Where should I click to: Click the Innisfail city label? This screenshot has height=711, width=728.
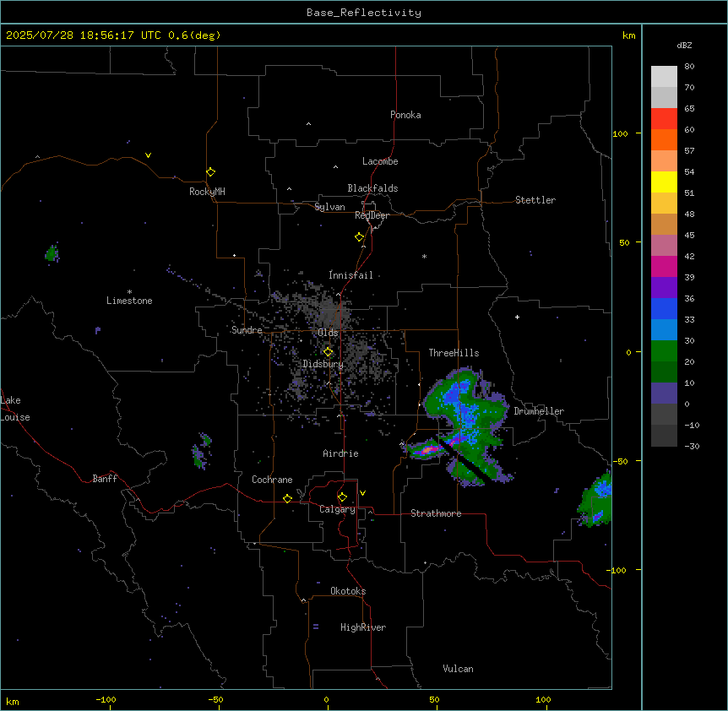coord(350,275)
